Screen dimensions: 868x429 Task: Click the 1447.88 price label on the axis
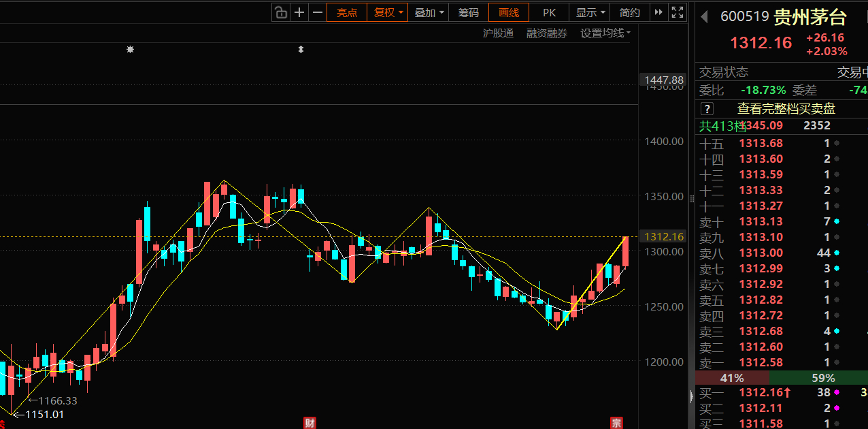pos(664,80)
